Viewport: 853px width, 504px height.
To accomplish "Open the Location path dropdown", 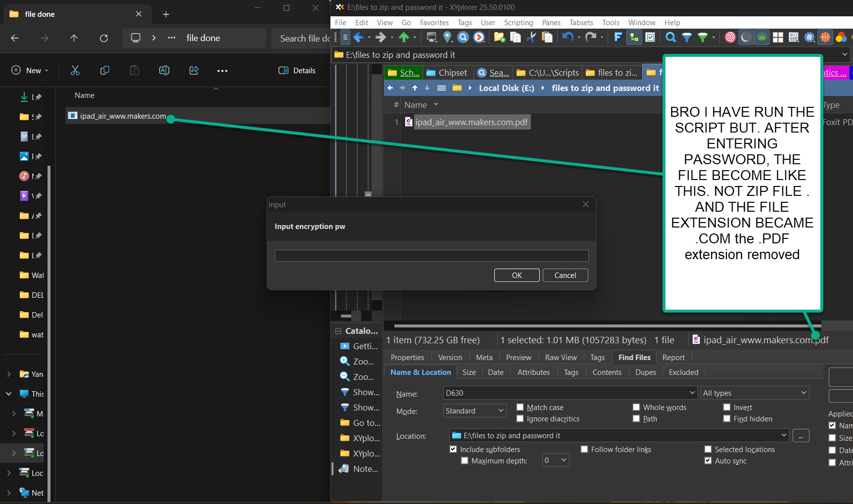I will [x=784, y=435].
